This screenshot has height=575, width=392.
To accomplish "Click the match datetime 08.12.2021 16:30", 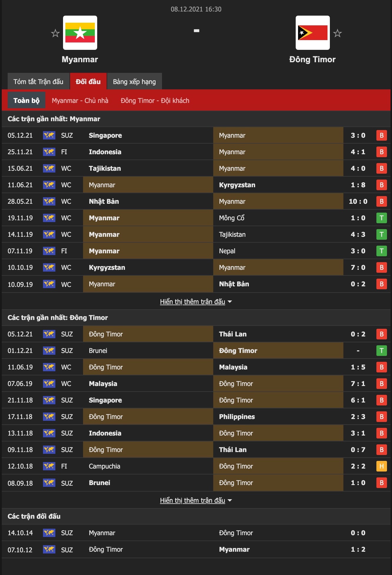I will (196, 9).
